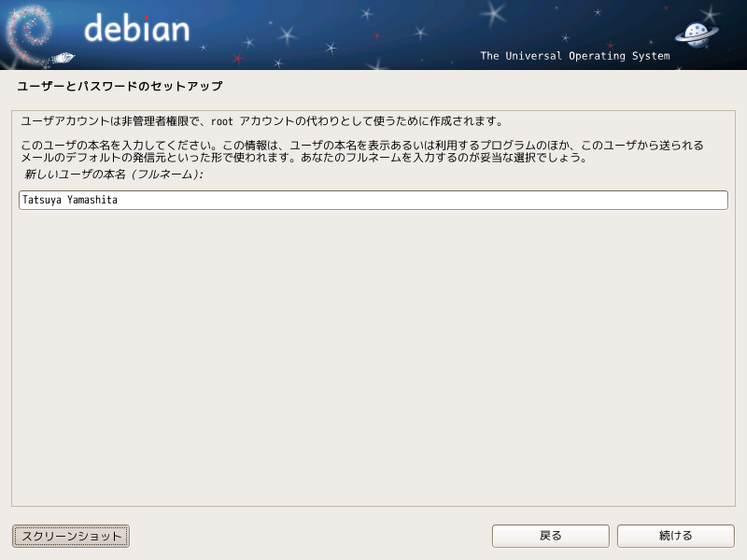Click the Debian swirl logo
This screenshot has width=747, height=560.
point(29,35)
